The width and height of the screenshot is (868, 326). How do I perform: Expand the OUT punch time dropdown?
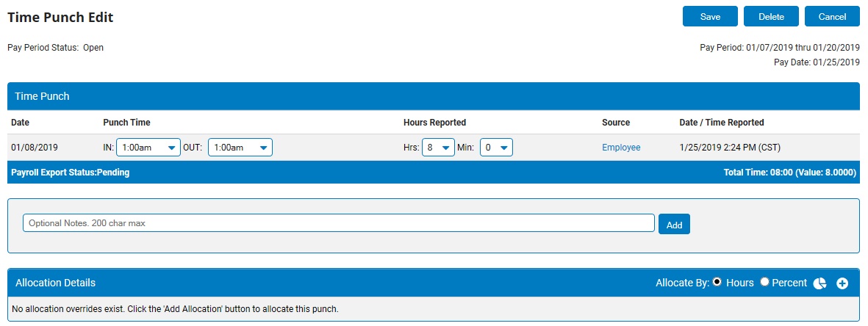(x=240, y=148)
